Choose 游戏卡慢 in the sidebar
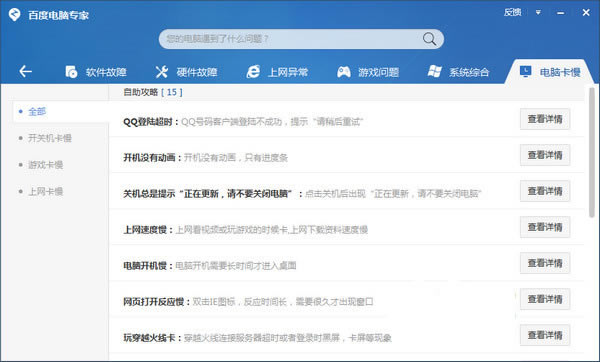Image resolution: width=600 pixels, height=362 pixels. point(45,165)
